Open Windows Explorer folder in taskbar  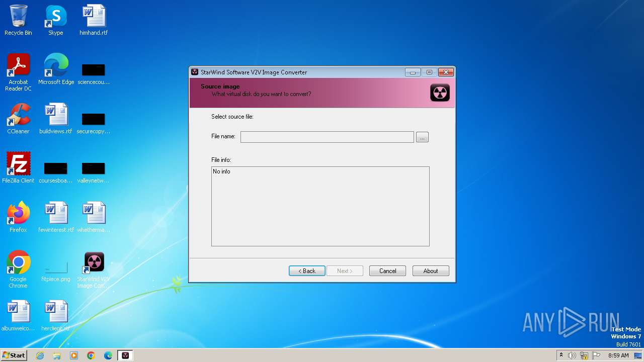click(57, 355)
